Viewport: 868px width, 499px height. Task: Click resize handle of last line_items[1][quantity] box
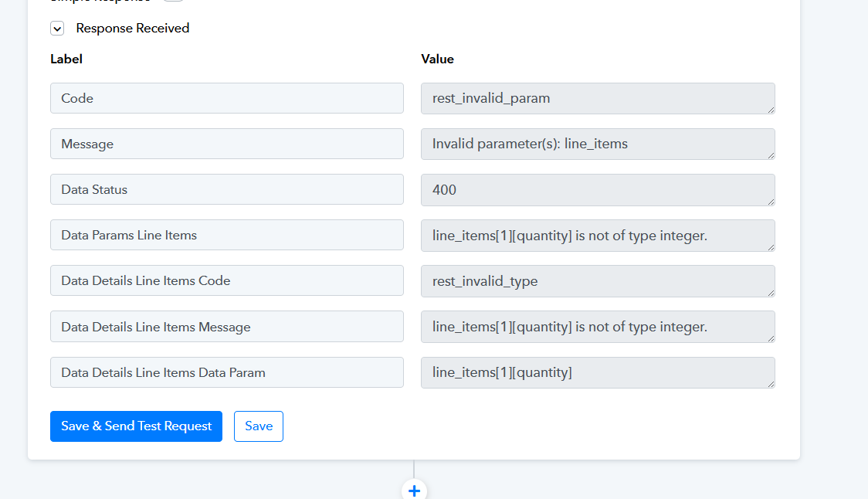pyautogui.click(x=771, y=384)
